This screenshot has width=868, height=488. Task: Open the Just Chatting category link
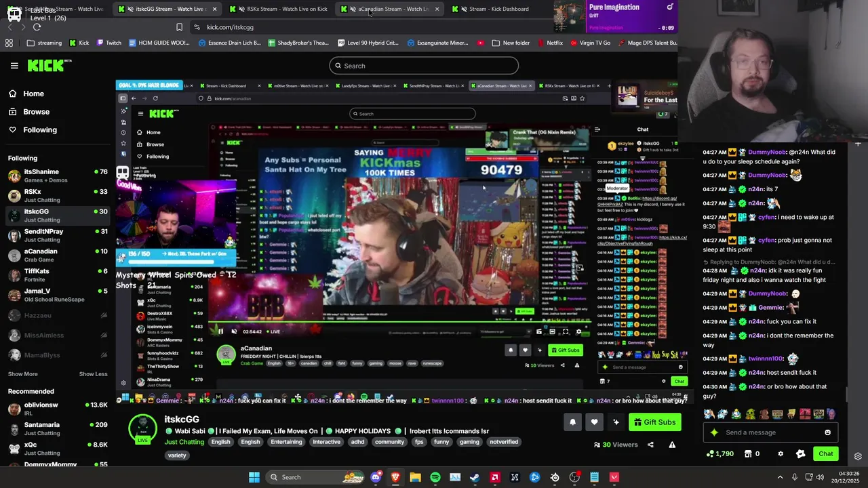184,442
